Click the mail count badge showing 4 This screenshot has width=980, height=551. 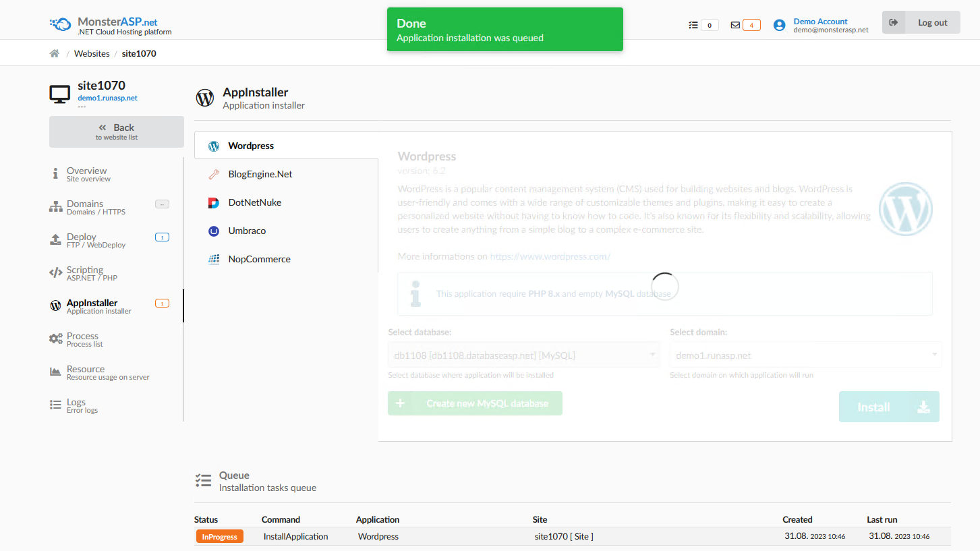pyautogui.click(x=751, y=26)
